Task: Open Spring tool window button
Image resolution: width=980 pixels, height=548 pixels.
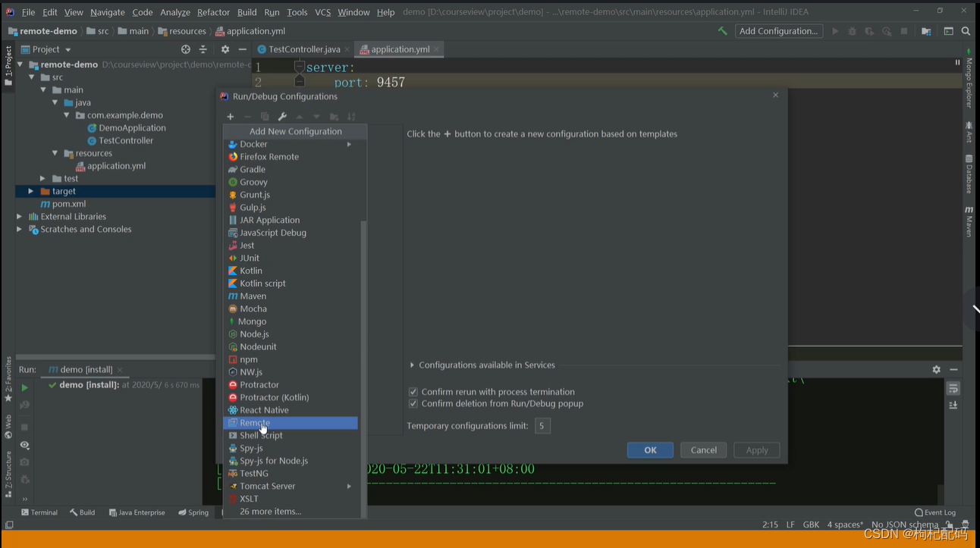Action: 193,512
